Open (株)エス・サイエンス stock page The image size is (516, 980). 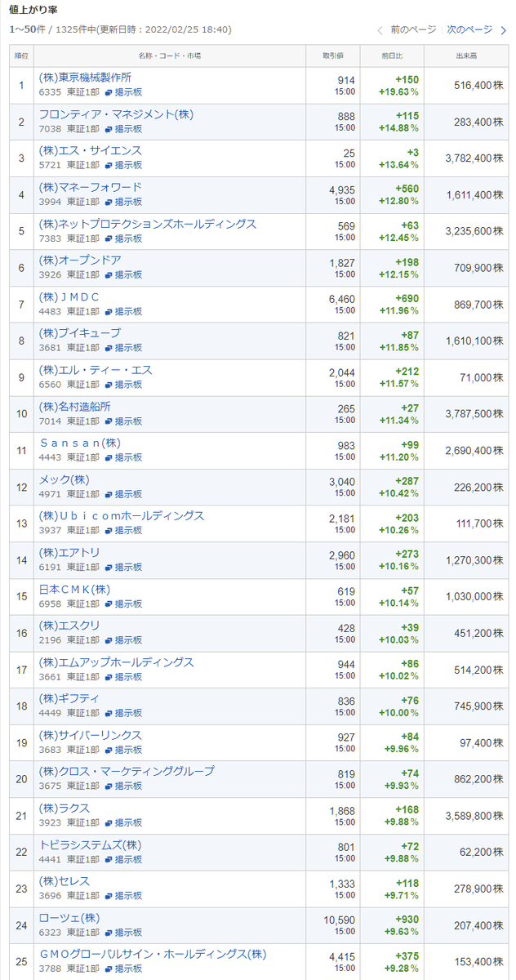click(90, 150)
